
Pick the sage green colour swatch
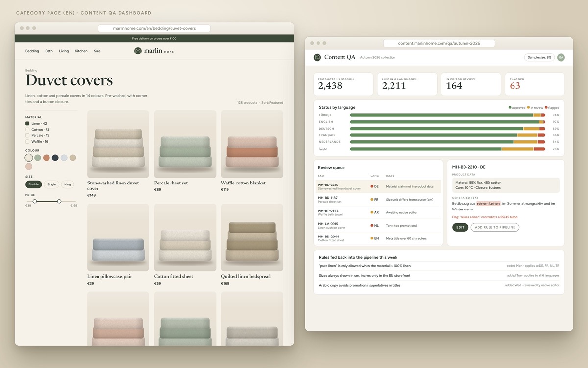38,158
